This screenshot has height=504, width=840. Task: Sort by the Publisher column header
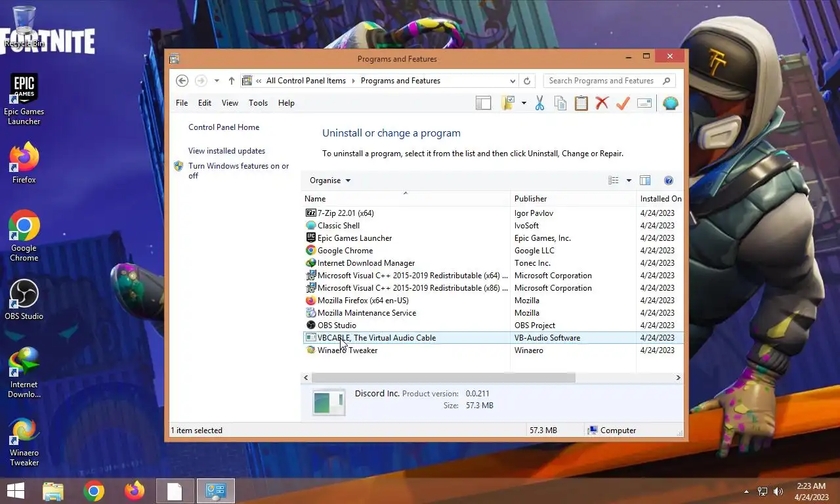(573, 199)
